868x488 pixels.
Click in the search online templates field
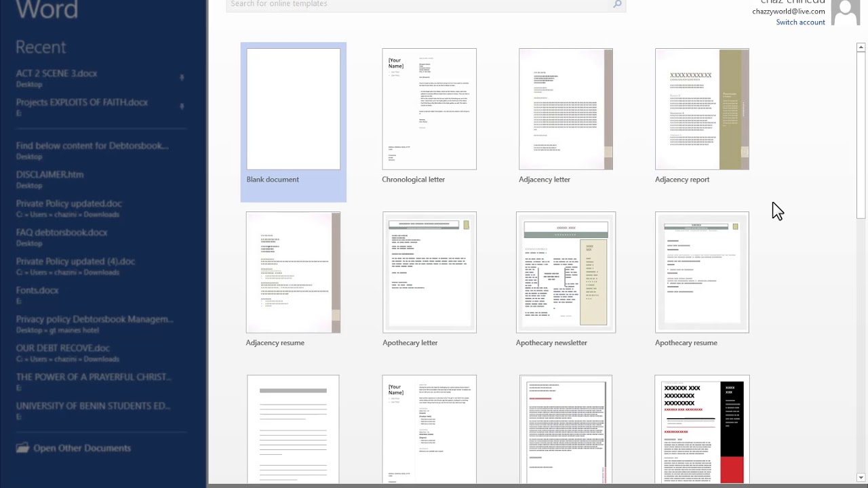coord(425,5)
